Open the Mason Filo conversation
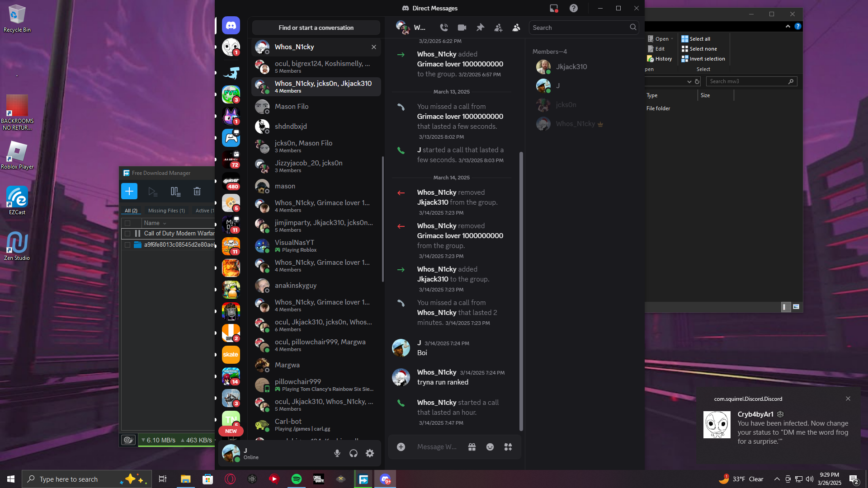 point(292,107)
